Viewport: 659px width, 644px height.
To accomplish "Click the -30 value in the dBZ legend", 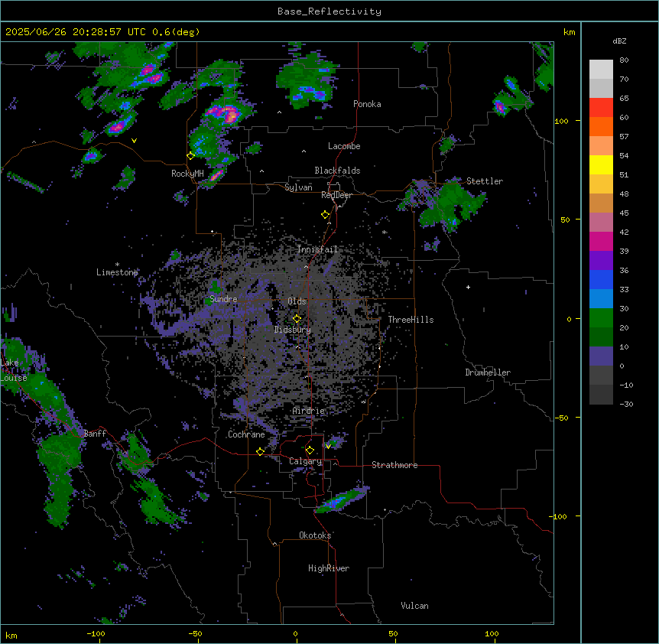I will tap(626, 404).
